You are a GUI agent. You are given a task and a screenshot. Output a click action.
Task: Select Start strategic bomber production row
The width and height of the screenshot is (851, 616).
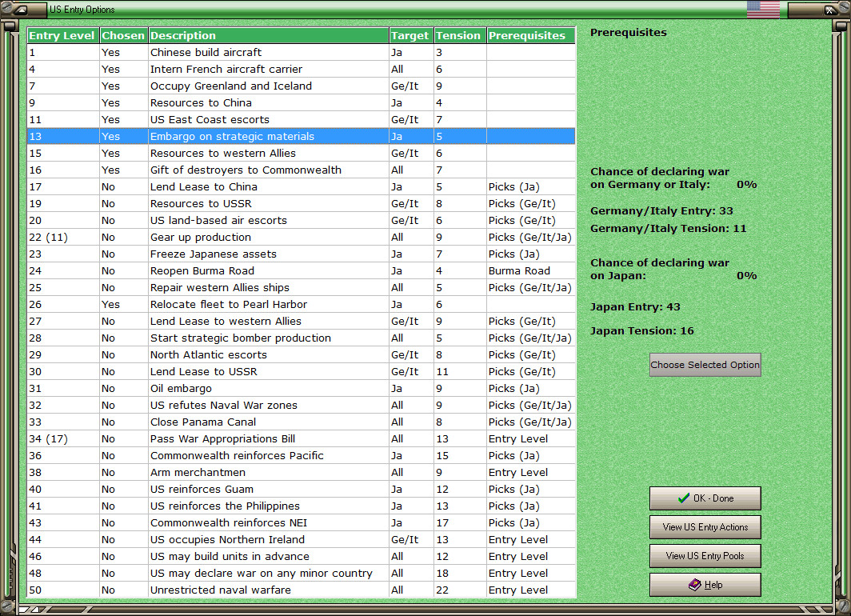302,338
